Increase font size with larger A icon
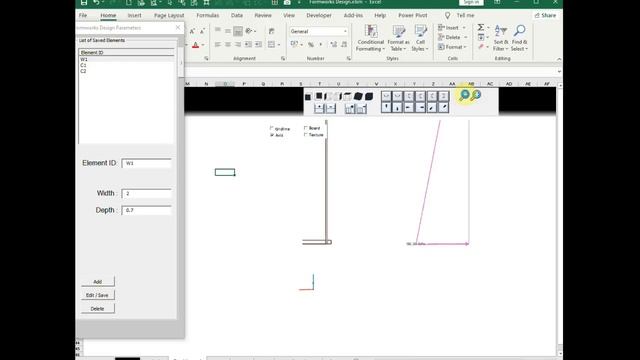 [192, 31]
